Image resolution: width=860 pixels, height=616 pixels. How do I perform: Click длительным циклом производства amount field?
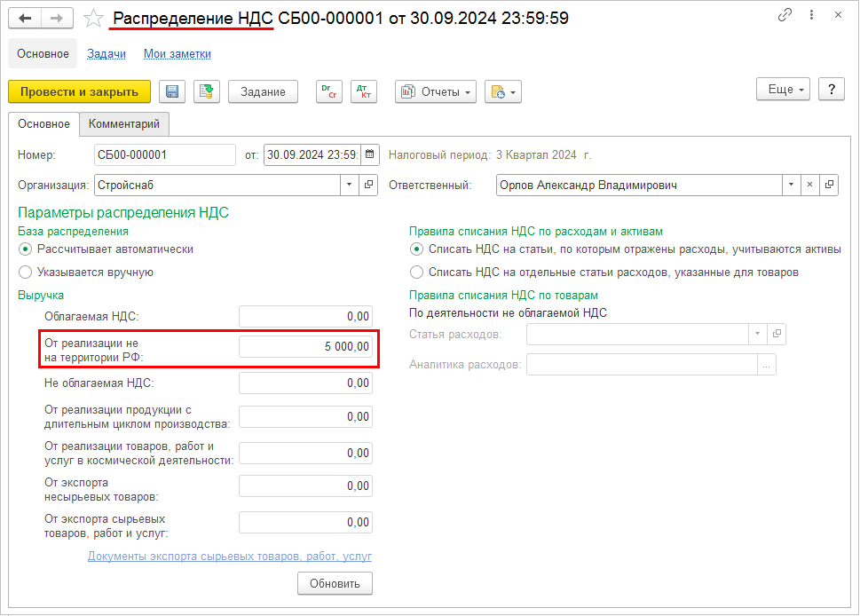click(x=305, y=417)
